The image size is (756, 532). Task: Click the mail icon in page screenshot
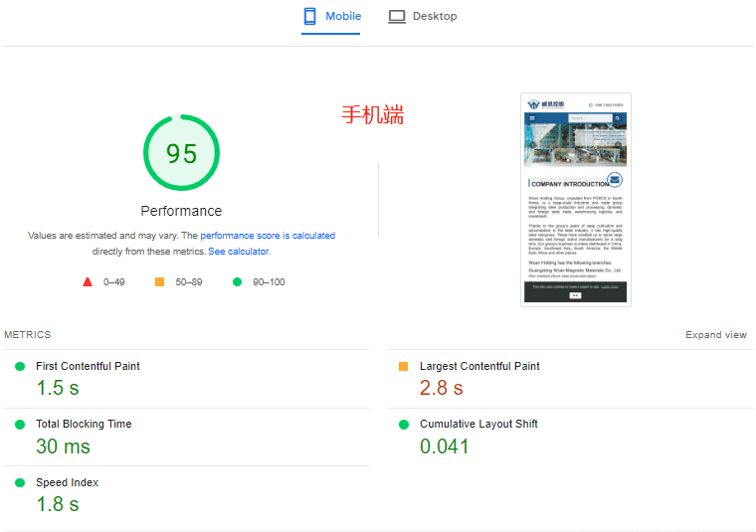click(615, 180)
